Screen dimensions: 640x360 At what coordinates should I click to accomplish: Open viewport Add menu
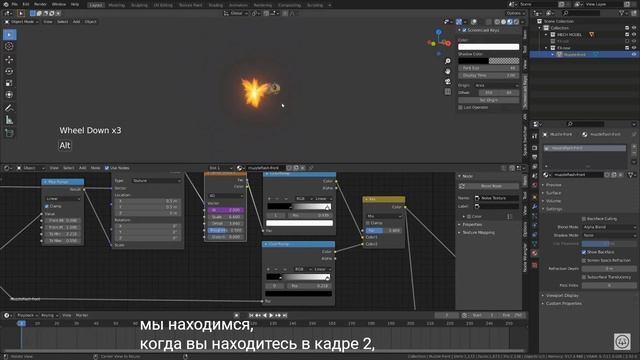pos(76,22)
